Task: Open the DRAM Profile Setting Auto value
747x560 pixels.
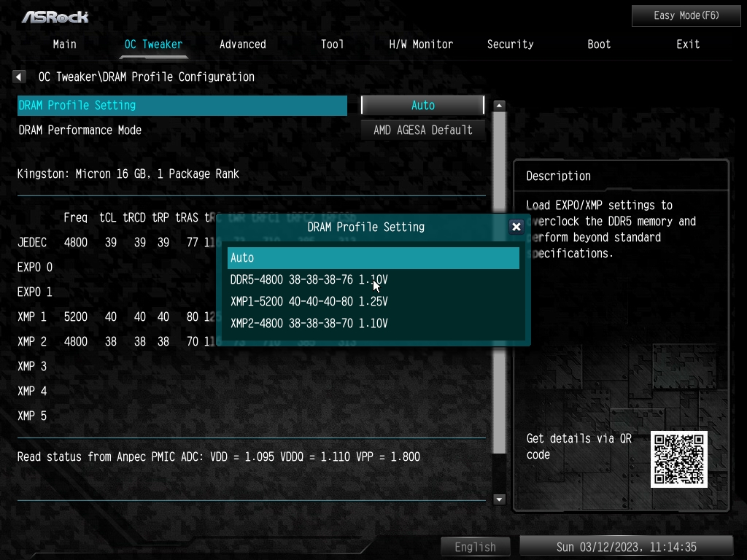Action: tap(422, 105)
